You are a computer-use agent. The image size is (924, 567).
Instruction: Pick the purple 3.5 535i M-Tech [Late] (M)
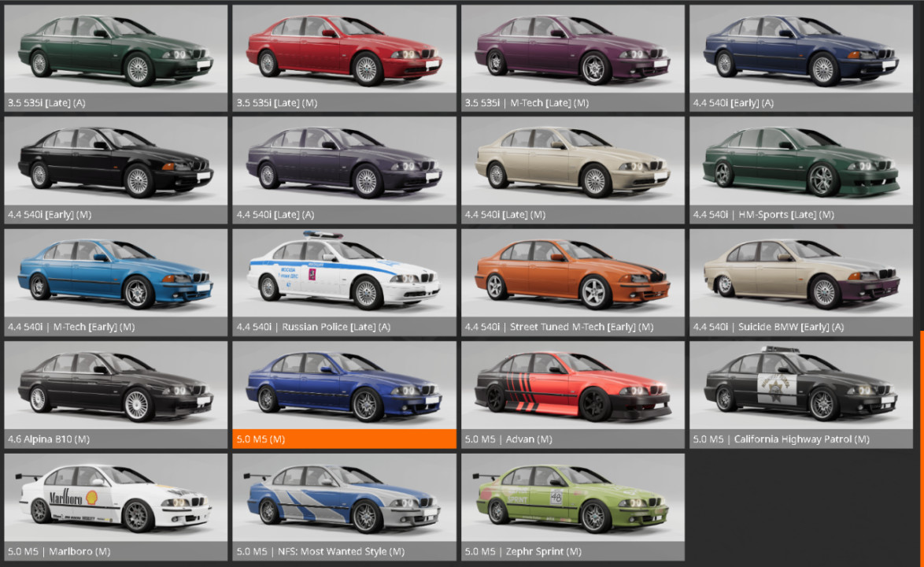[573, 57]
